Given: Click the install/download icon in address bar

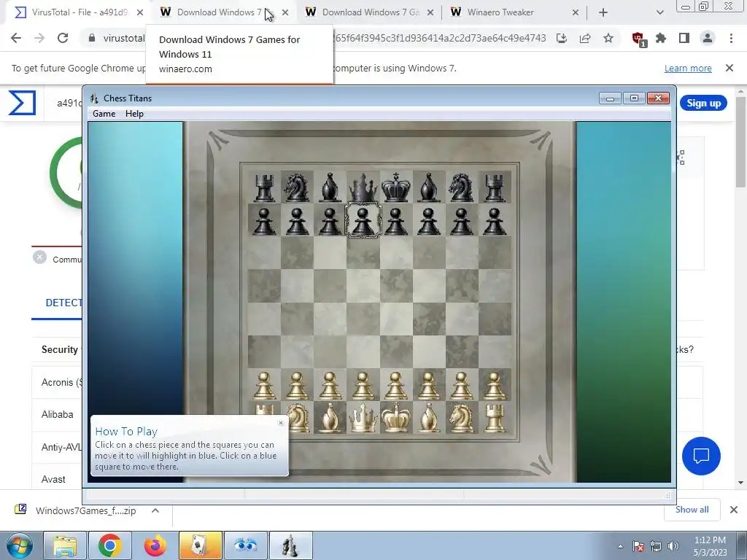Looking at the screenshot, I should pyautogui.click(x=562, y=38).
